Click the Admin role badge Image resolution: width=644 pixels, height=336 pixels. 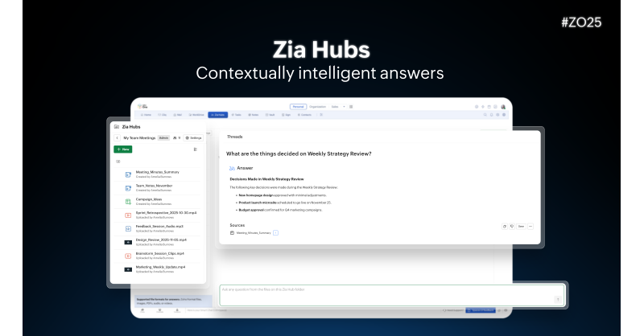tap(164, 137)
